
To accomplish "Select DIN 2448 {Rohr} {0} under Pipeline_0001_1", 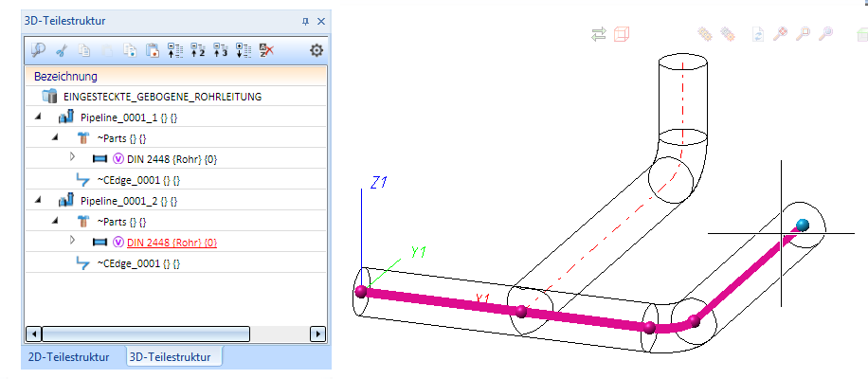I will point(172,159).
